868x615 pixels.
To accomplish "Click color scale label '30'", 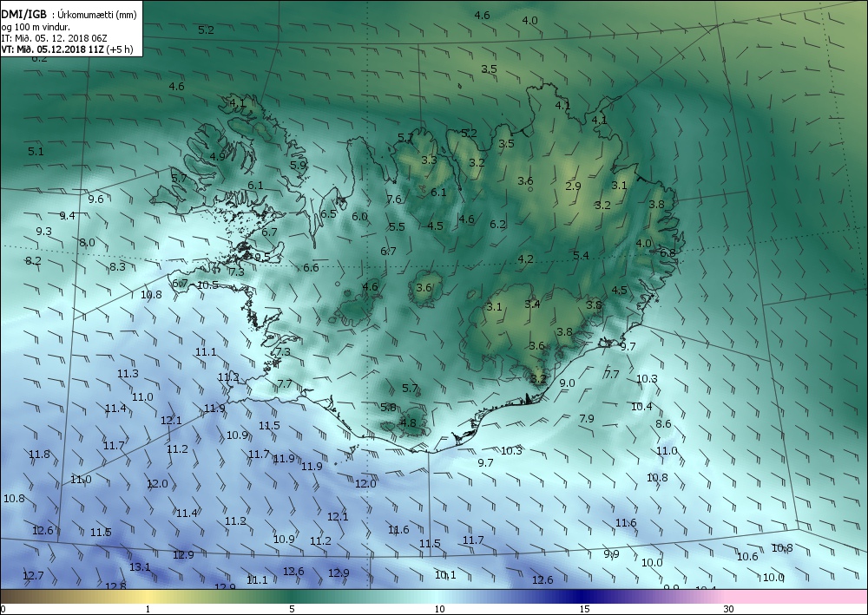I will [x=728, y=609].
